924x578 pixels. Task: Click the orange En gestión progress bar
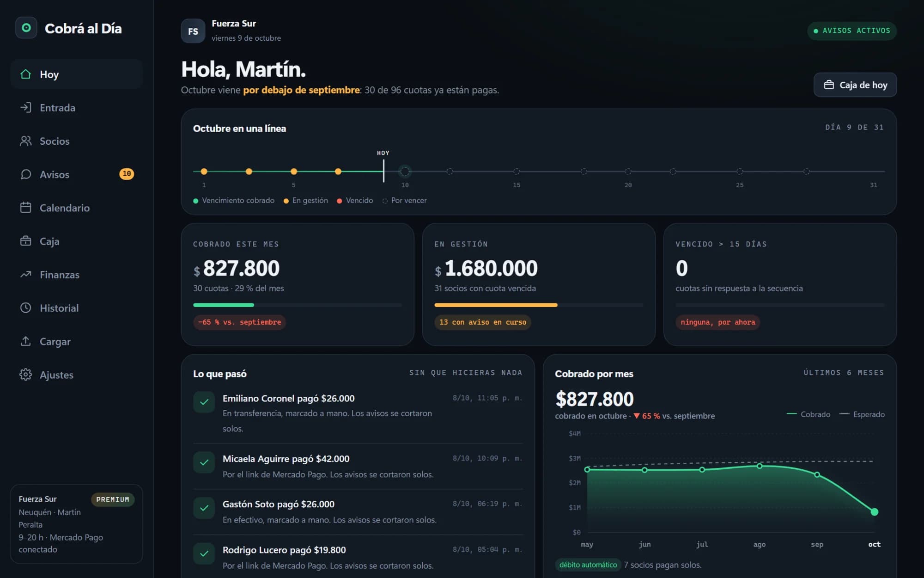pyautogui.click(x=496, y=305)
